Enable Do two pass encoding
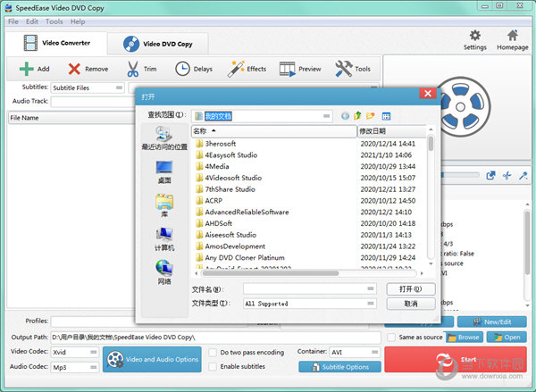536x392 pixels. pos(213,352)
